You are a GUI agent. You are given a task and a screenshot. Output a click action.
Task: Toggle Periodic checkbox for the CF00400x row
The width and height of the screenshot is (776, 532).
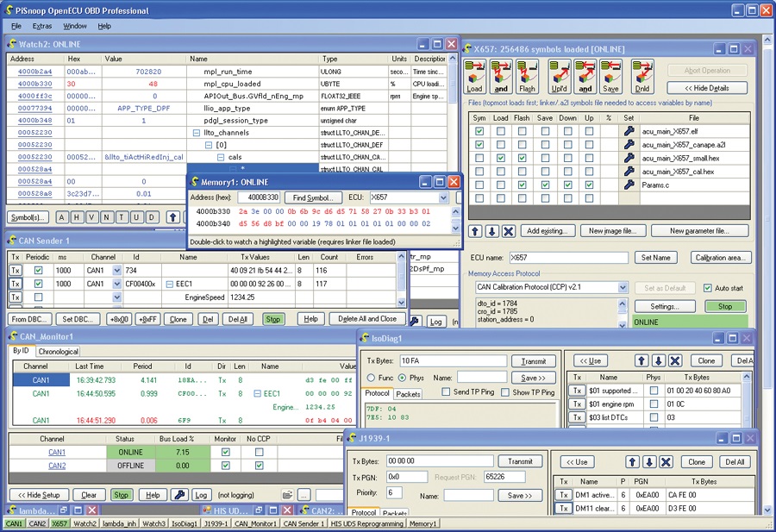[x=38, y=284]
